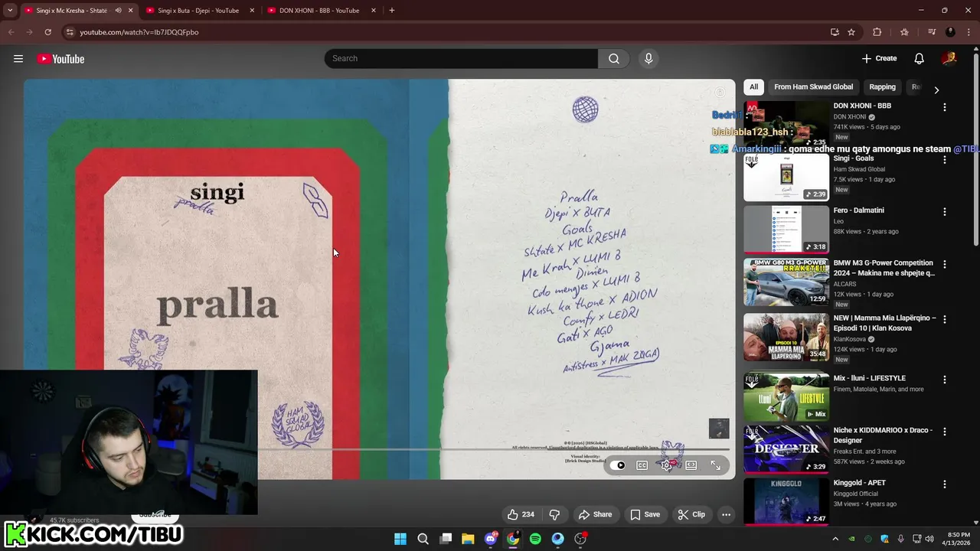Open Mix - Iluni - LIFESTYLE title
This screenshot has width=980, height=551.
[x=869, y=378]
